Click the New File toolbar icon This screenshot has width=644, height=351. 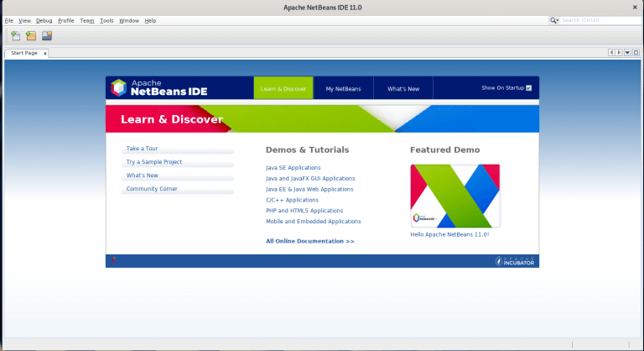coord(16,36)
